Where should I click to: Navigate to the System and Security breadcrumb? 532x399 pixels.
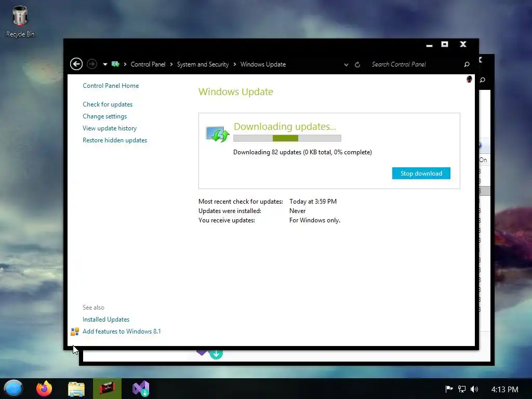pyautogui.click(x=203, y=64)
